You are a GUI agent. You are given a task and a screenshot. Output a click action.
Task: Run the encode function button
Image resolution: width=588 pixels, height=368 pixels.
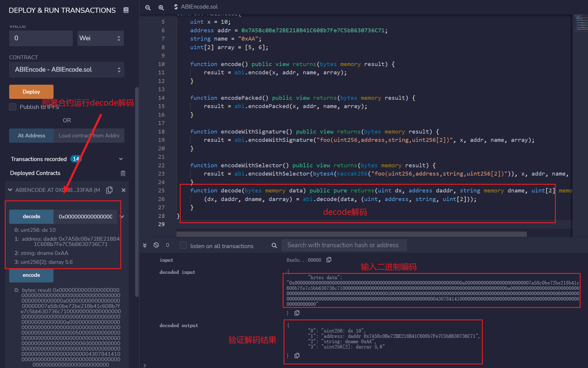(31, 275)
